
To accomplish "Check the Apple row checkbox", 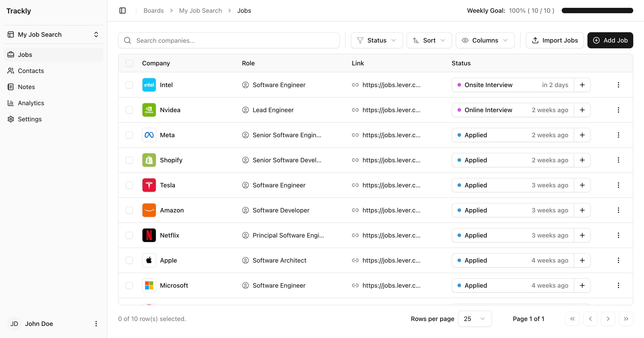I will pos(129,260).
